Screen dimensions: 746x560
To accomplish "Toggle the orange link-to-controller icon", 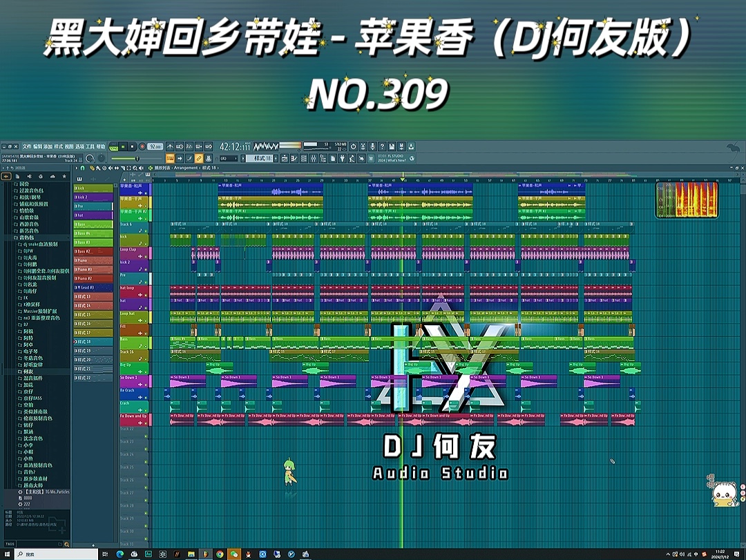I will [199, 158].
